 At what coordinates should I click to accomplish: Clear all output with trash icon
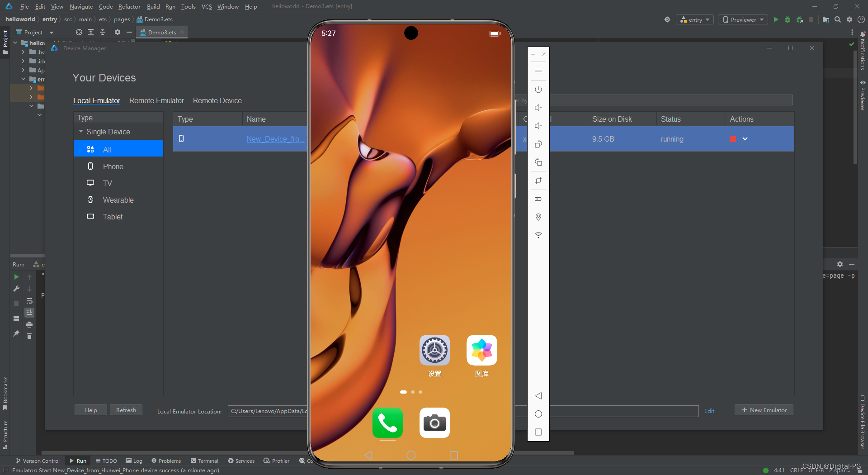tap(29, 336)
